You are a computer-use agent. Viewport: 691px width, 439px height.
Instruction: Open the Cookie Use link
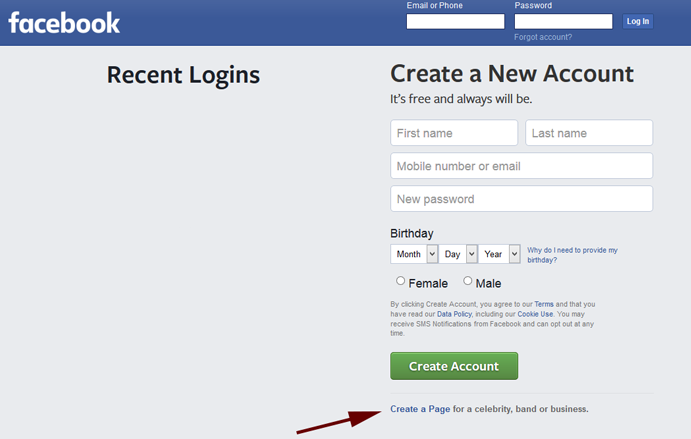coord(535,314)
